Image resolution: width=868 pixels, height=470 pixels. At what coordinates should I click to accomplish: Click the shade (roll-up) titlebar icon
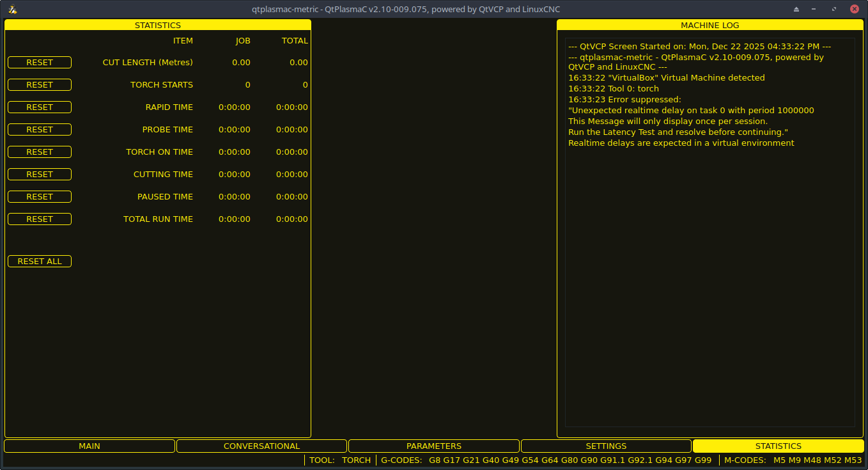tap(796, 9)
